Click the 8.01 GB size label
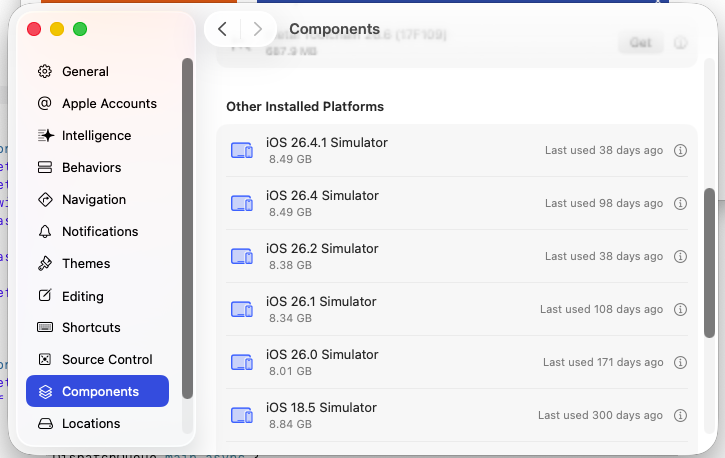725x458 pixels. pyautogui.click(x=290, y=371)
